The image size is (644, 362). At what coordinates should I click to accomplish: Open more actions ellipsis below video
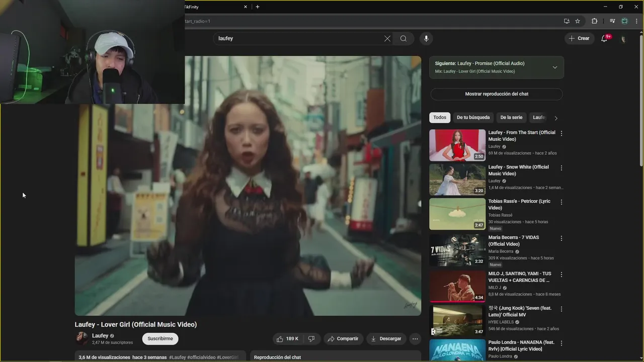[x=415, y=339]
